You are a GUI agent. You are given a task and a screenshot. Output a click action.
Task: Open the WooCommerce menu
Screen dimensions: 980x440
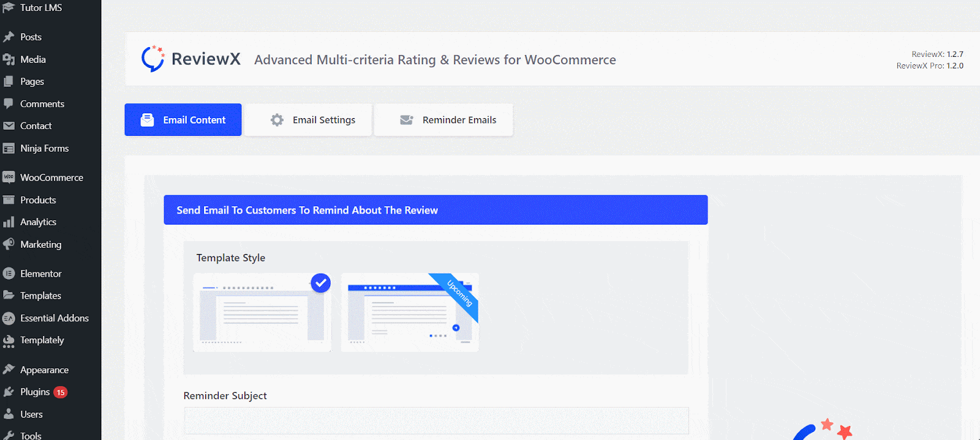pos(51,177)
